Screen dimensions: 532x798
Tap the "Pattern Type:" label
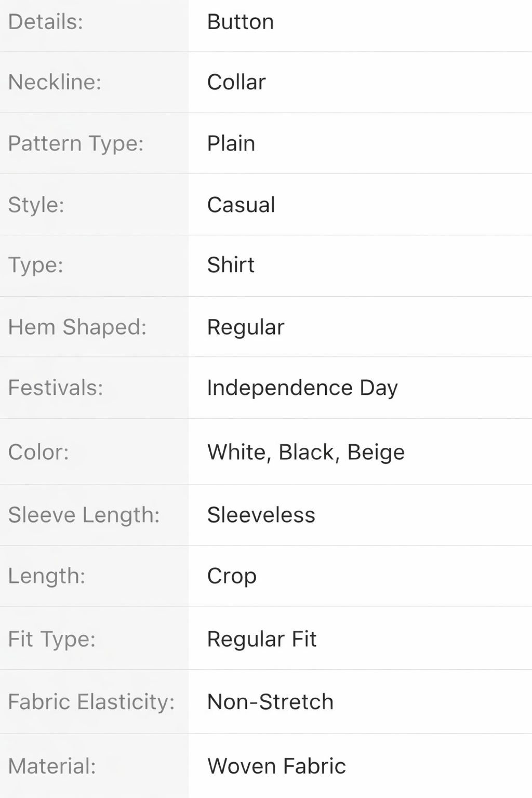click(x=75, y=143)
